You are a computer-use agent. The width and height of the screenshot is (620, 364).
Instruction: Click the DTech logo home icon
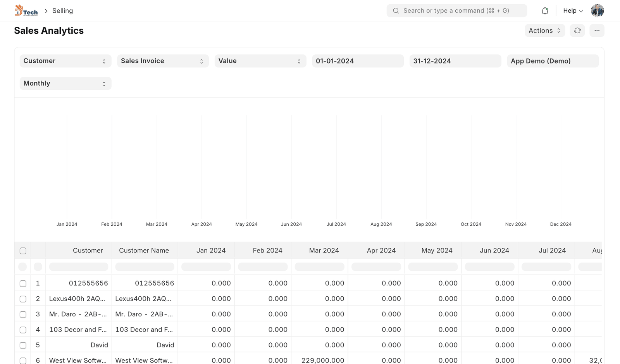[x=26, y=10]
